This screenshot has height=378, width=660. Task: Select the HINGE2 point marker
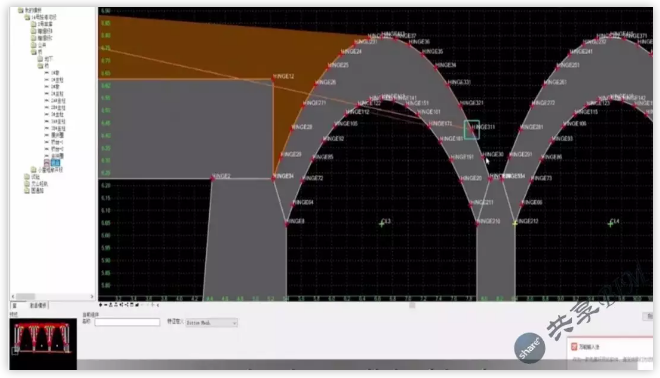(x=213, y=178)
